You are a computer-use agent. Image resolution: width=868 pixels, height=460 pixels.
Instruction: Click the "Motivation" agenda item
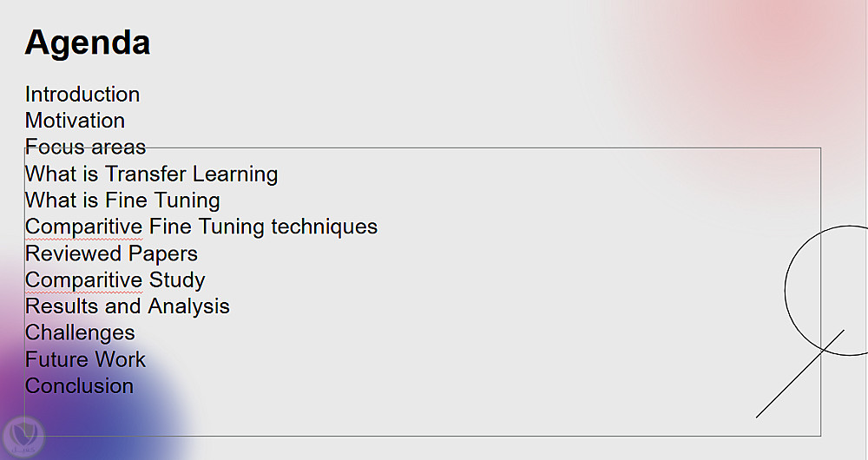(x=75, y=121)
